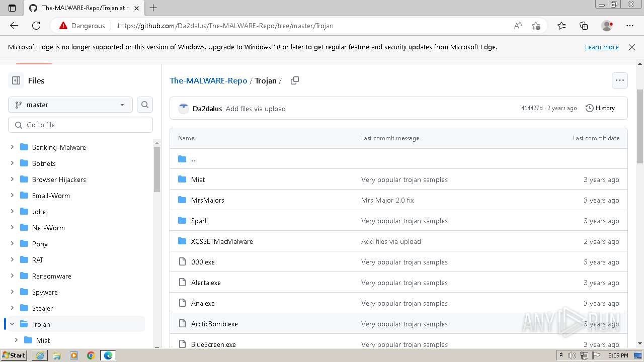Add this page to favorites star icon
Image resolution: width=644 pixels, height=362 pixels.
click(x=536, y=26)
